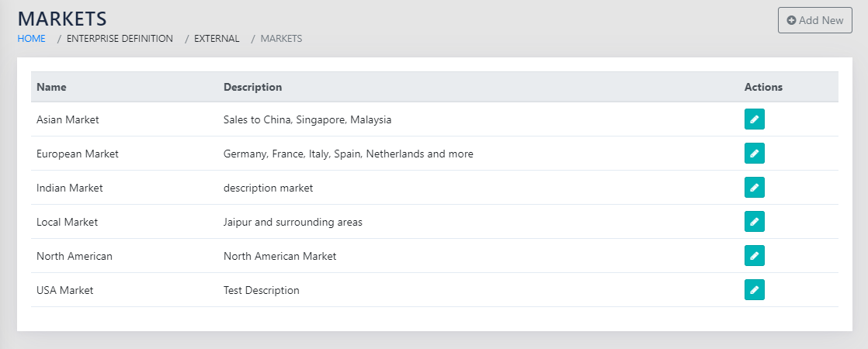Edit the European Market row

point(754,154)
